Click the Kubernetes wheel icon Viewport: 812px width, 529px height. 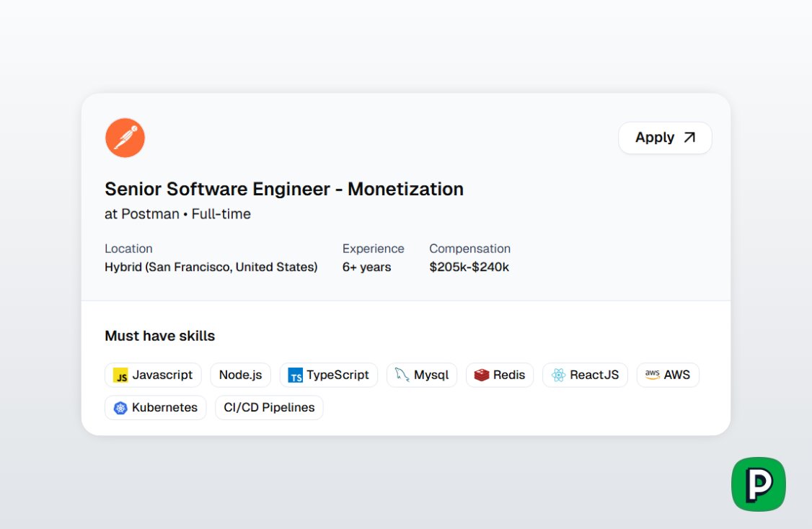120,408
